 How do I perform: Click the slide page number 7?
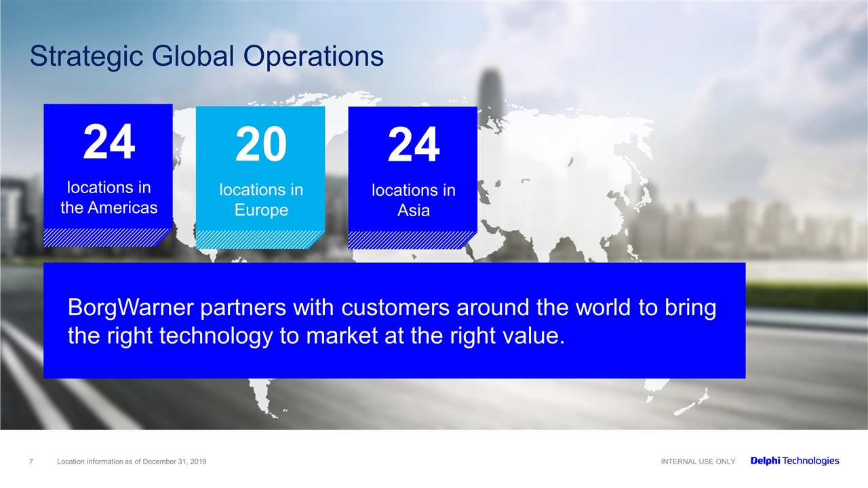coord(31,462)
